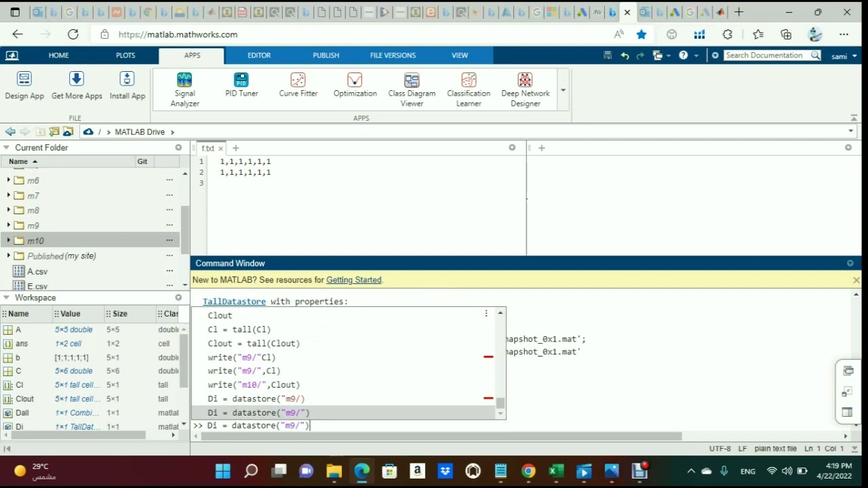868x488 pixels.
Task: Click Current Folder panel options circle
Action: coord(178,147)
